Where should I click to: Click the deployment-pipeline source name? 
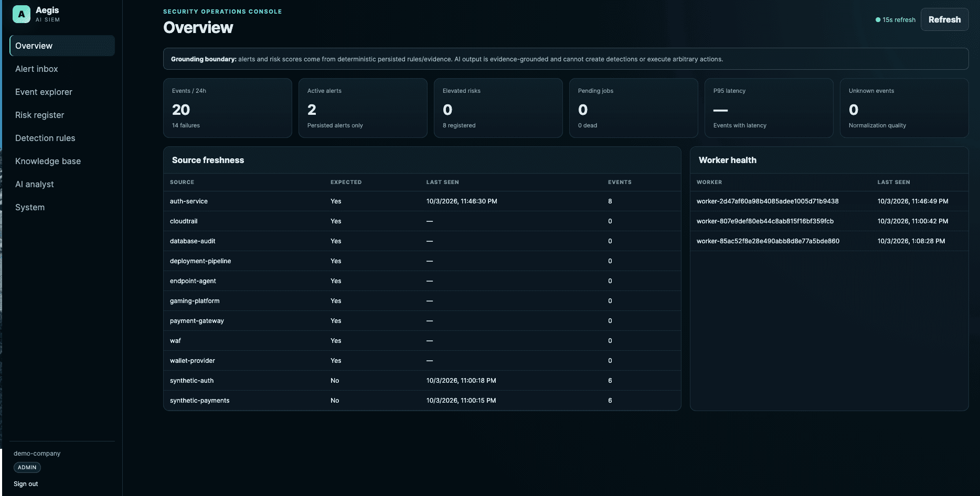tap(200, 261)
